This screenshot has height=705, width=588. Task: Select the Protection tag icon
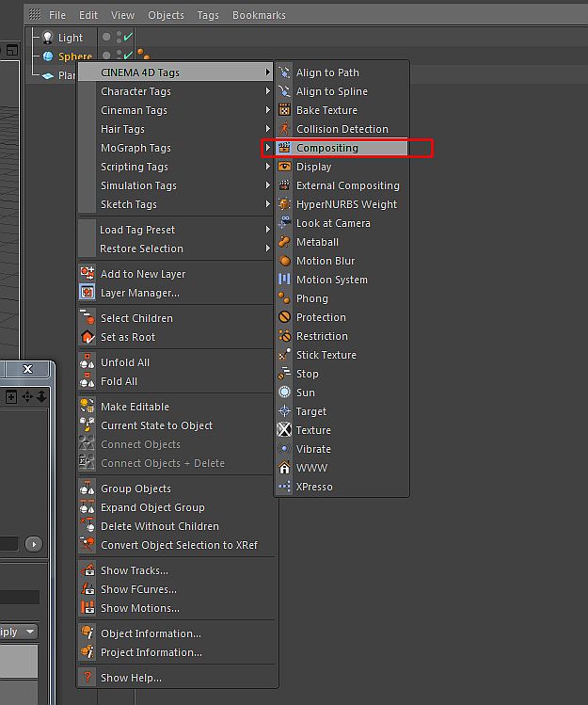[284, 317]
